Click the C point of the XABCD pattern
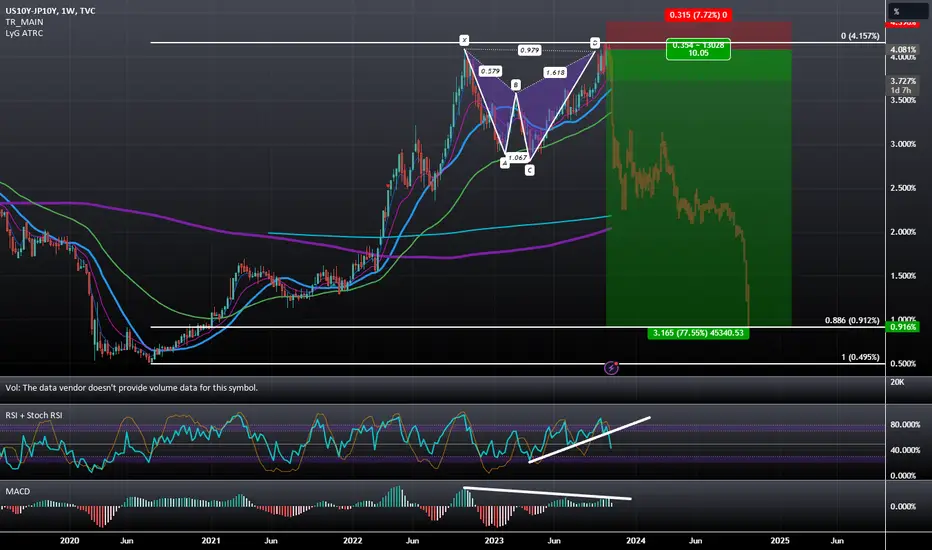 click(x=530, y=171)
